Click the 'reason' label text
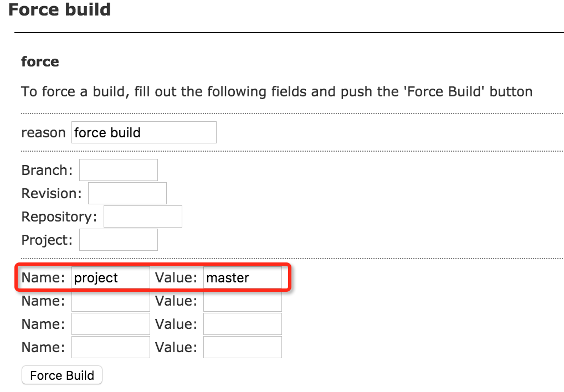The width and height of the screenshot is (564, 392). pos(43,133)
